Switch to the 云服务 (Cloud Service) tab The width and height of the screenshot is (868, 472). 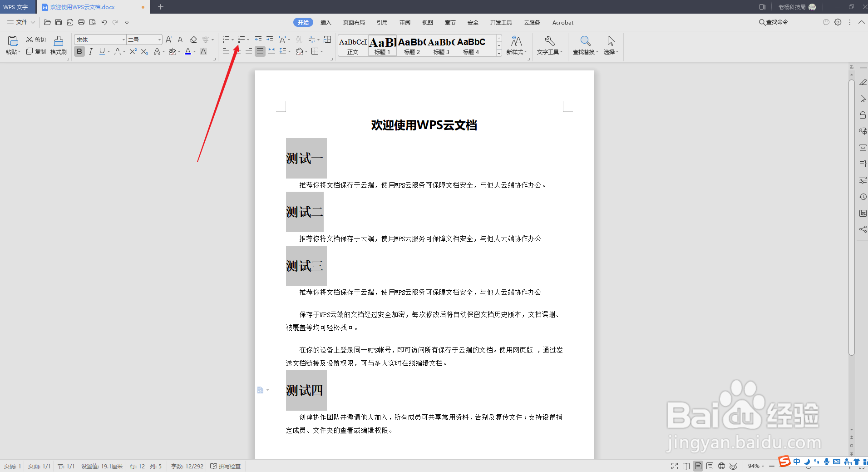(x=532, y=22)
